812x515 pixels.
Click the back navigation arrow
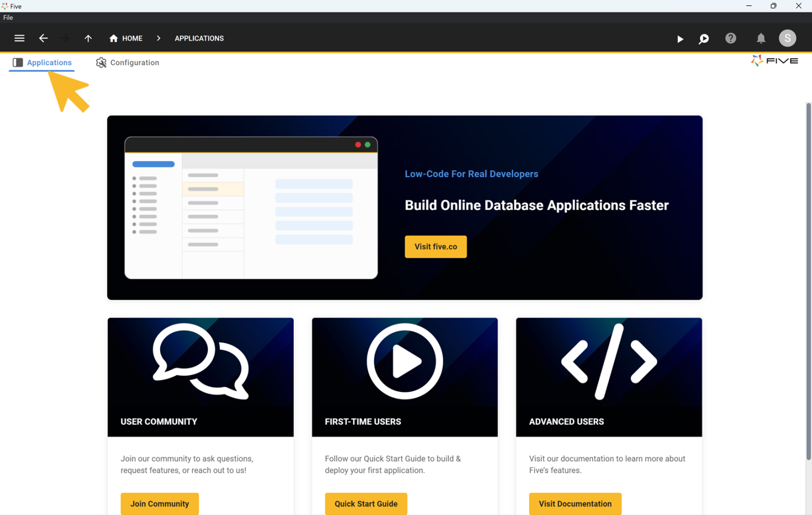(x=43, y=38)
